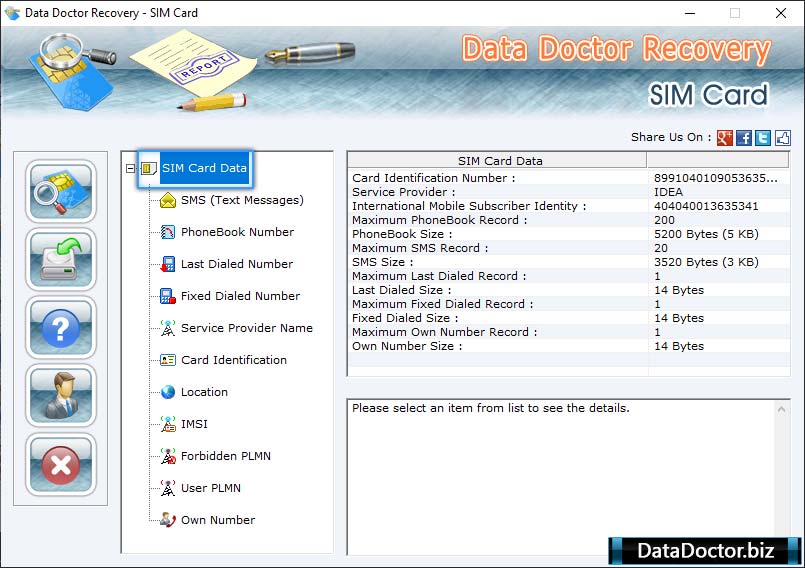Select Fixed Dialed Number item
805x568 pixels.
click(240, 296)
